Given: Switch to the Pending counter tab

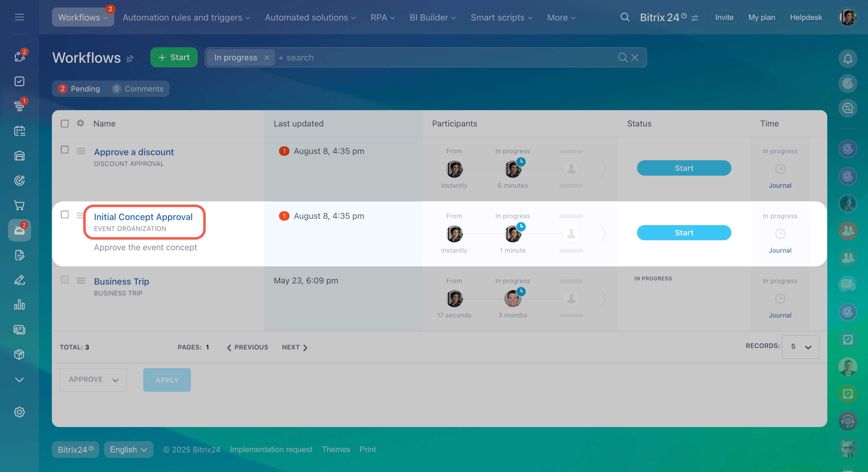Looking at the screenshot, I should [x=79, y=89].
